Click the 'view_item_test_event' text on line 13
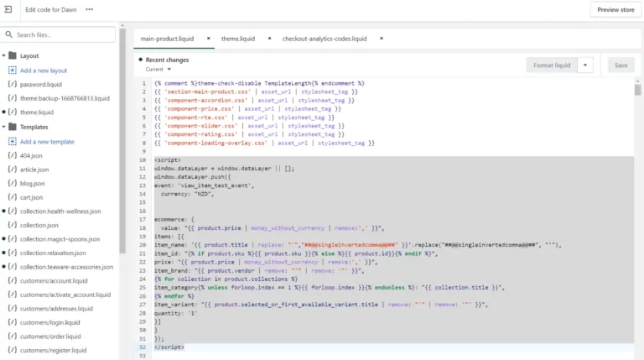 coord(215,185)
